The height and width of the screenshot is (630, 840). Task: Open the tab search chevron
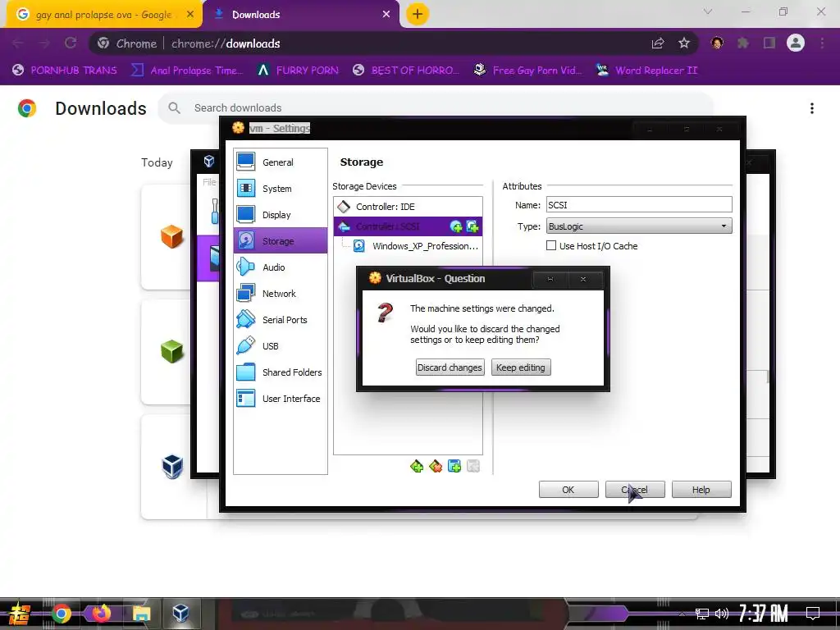(708, 11)
